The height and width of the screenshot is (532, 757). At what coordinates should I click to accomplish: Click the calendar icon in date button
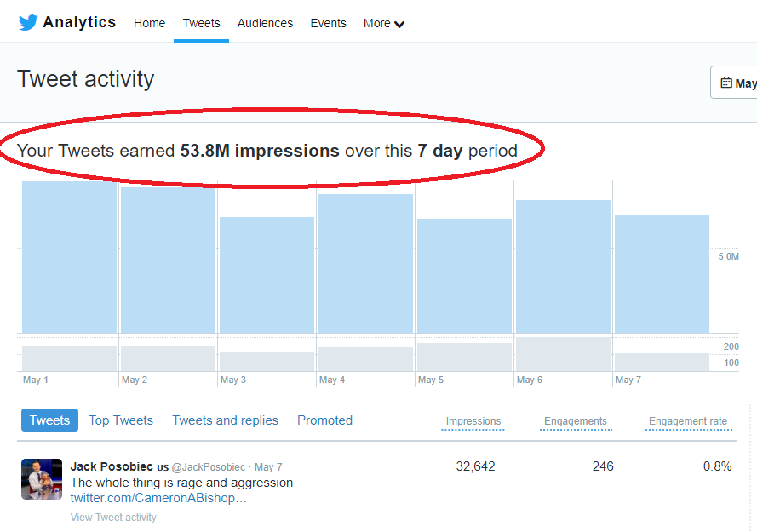726,83
